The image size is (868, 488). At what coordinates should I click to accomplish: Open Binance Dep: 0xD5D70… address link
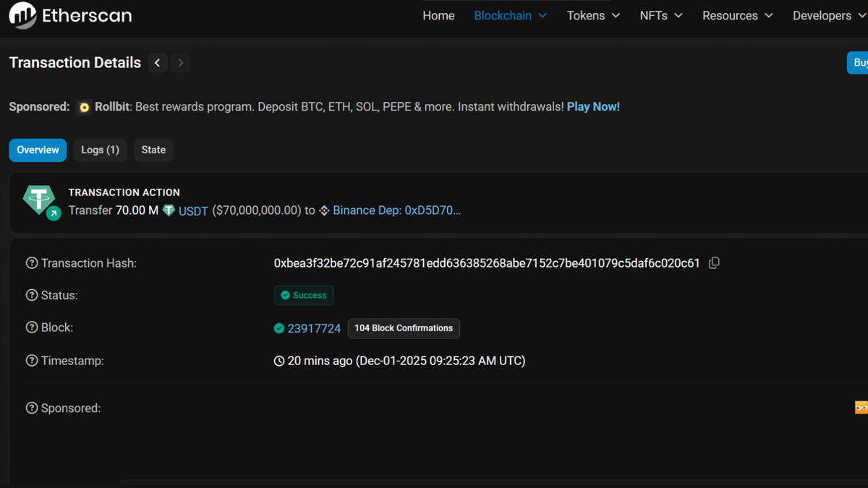click(x=396, y=210)
